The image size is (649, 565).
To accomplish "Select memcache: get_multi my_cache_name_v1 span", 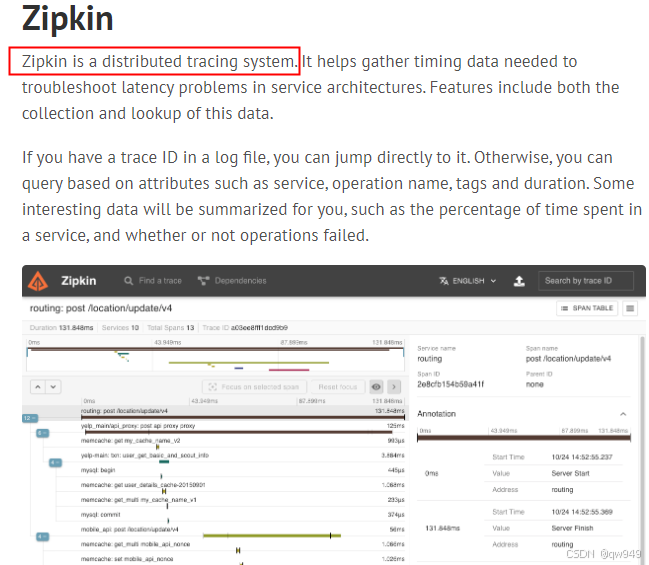I will pos(242,502).
